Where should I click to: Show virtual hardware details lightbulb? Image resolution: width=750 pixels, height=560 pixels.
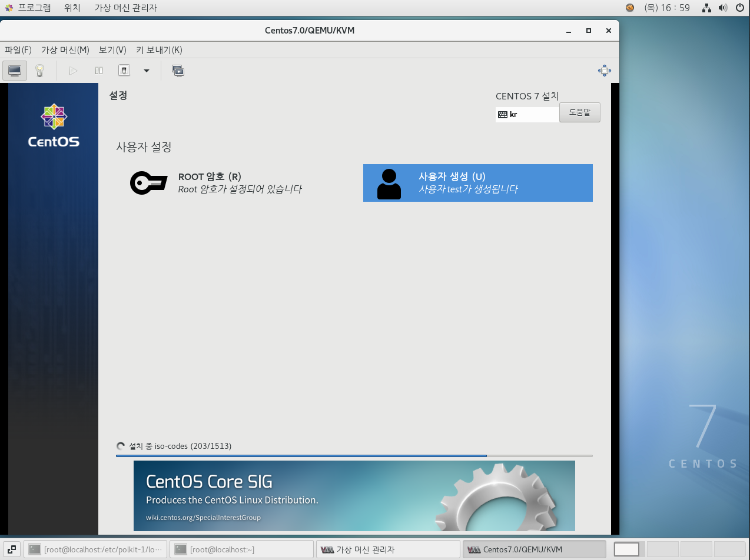pyautogui.click(x=39, y=71)
